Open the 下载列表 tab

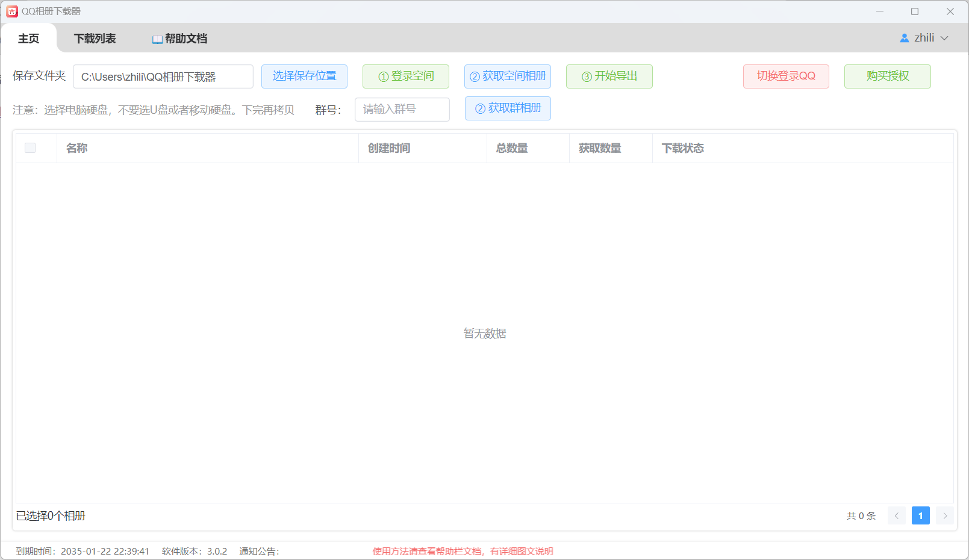point(95,39)
